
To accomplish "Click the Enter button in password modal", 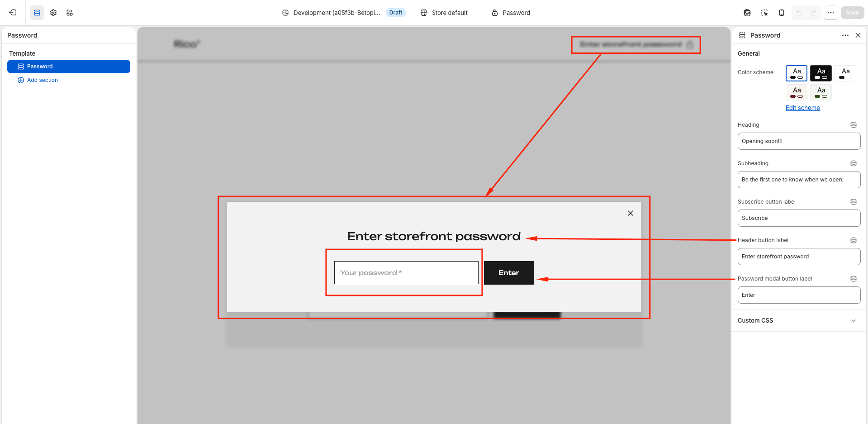I will coord(509,273).
